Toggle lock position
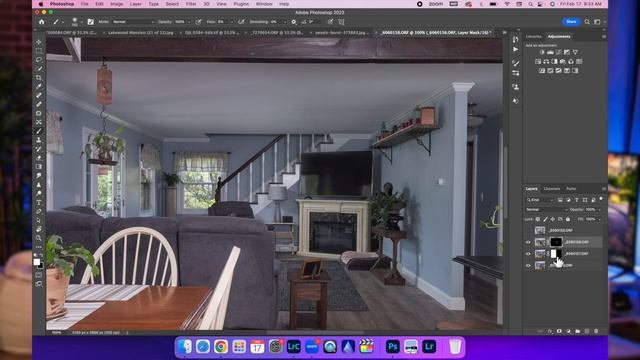The width and height of the screenshot is (640, 360). 553,219
